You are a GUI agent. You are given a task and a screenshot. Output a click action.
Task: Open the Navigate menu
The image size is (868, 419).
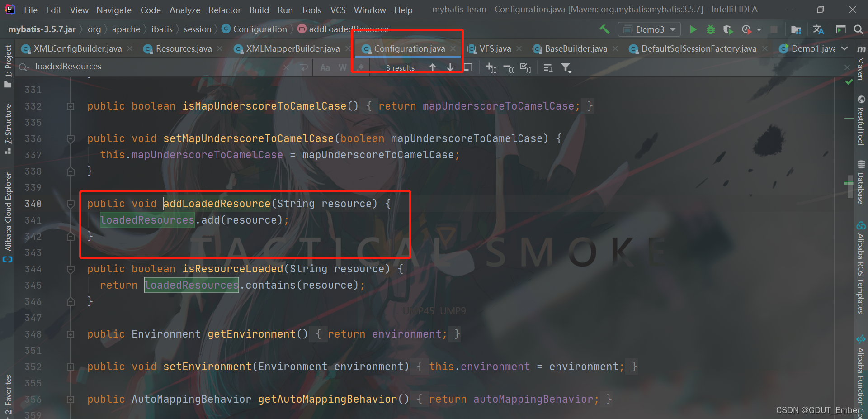click(114, 10)
